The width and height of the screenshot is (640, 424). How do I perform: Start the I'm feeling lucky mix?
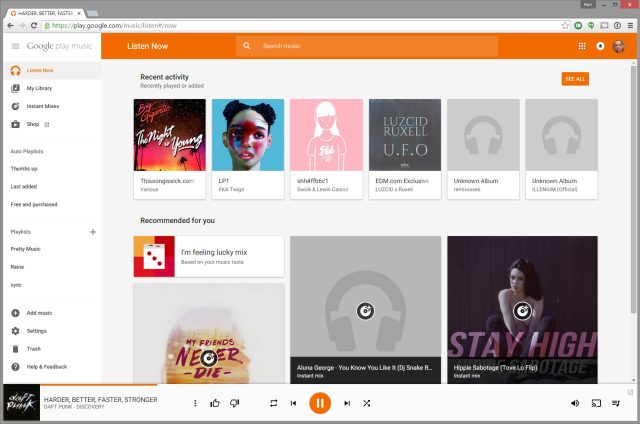(x=209, y=256)
